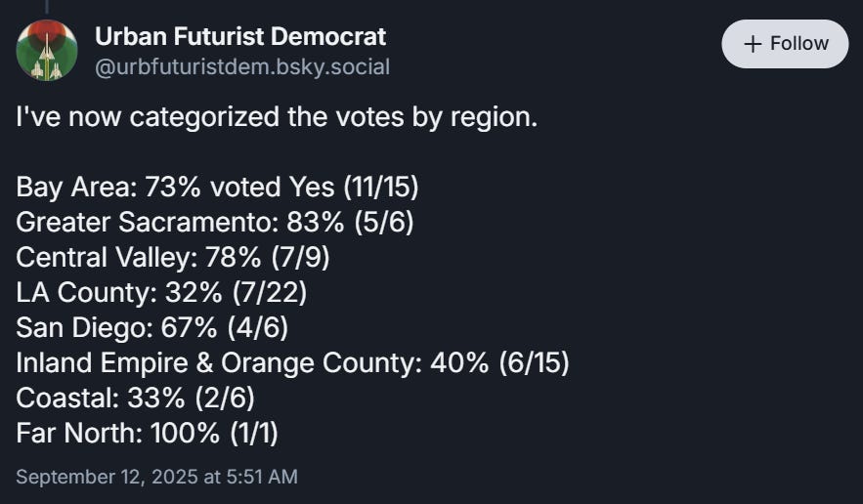Open the @urbfuturistdem.bsky.social handle link
This screenshot has height=504, width=863.
coord(242,66)
